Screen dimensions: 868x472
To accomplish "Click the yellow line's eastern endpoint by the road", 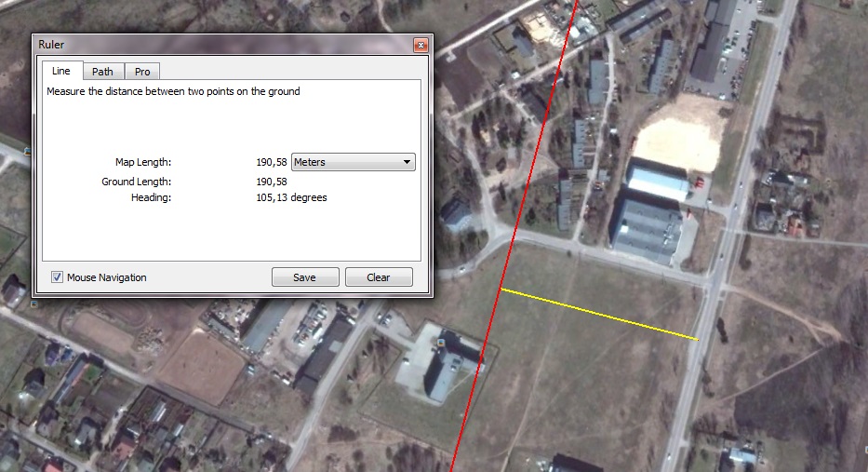I will [x=698, y=339].
